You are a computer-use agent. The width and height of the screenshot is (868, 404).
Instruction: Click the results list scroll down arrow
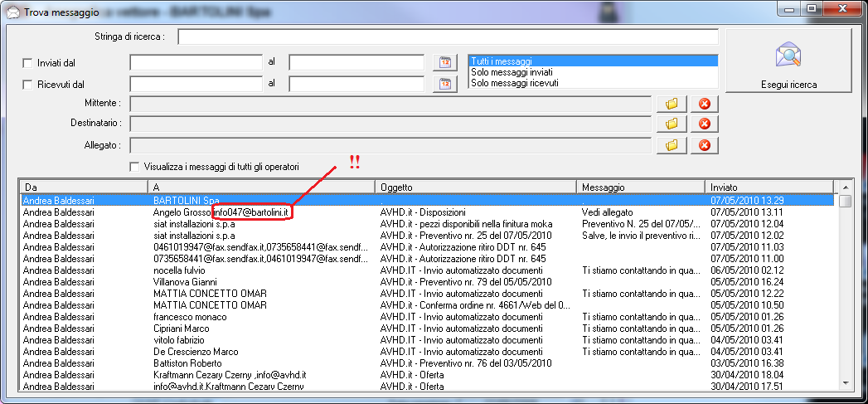[845, 382]
